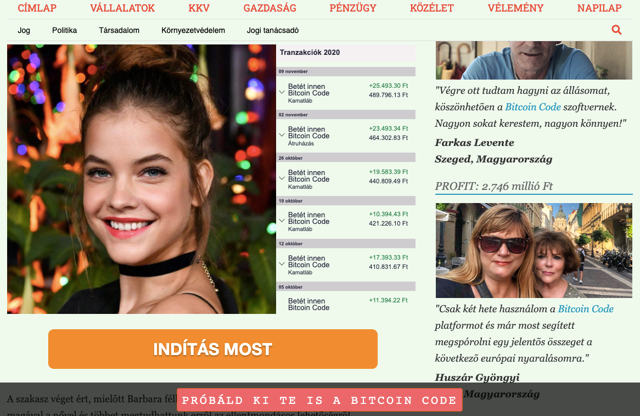Click the +23.493.34 Ft amount

tap(388, 129)
